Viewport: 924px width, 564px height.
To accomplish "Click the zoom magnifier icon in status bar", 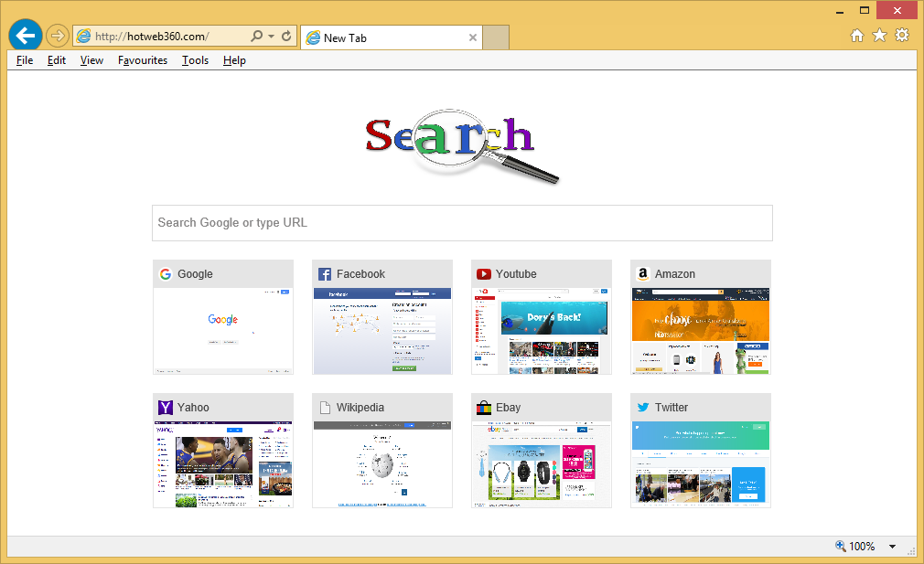I will tap(841, 546).
